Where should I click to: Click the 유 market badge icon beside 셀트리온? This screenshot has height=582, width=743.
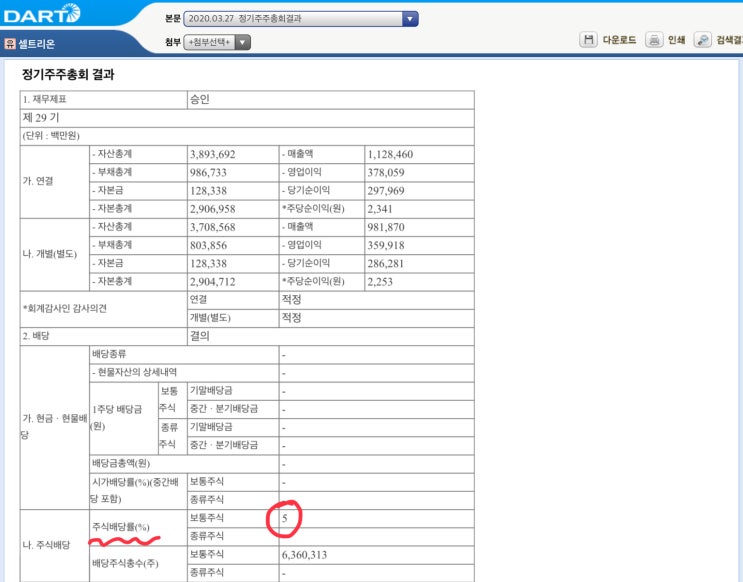9,44
